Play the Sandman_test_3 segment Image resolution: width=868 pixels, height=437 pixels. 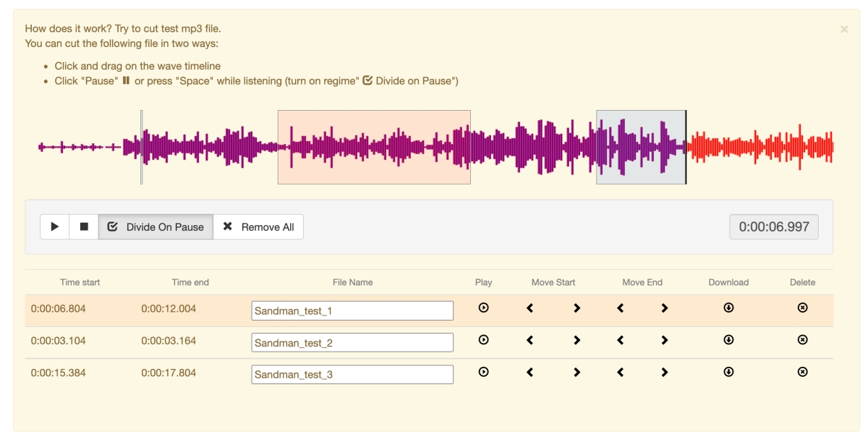coord(484,372)
